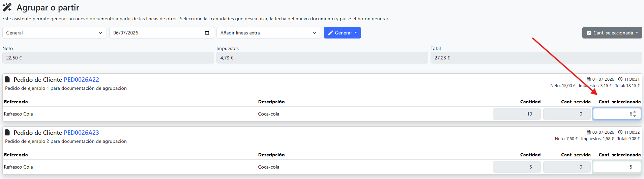
Task: Open order link PED0026A22
Action: 81,80
